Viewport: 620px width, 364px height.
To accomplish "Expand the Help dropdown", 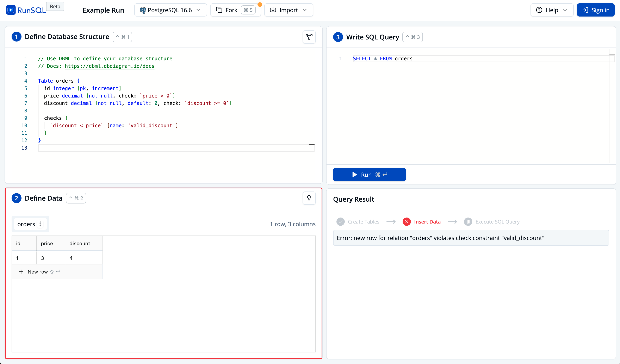I will pyautogui.click(x=552, y=10).
